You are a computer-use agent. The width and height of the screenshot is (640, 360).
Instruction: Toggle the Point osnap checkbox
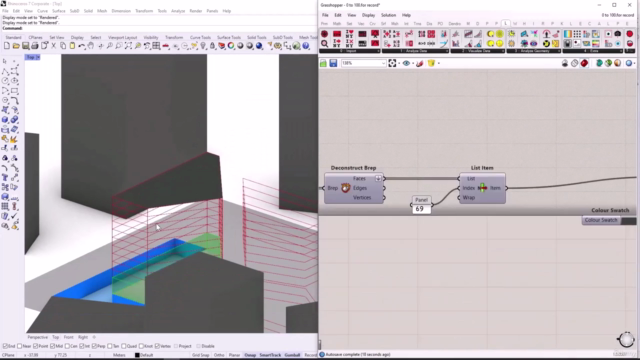(36, 346)
